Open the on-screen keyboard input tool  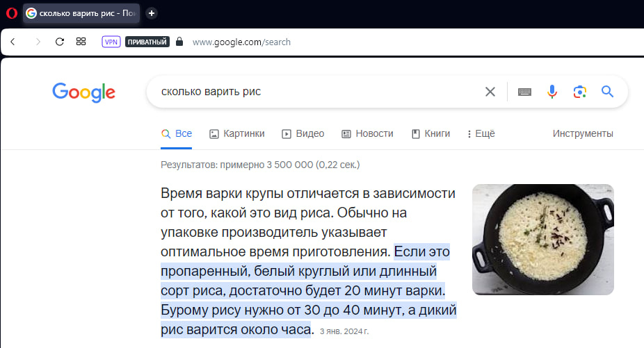pos(524,92)
